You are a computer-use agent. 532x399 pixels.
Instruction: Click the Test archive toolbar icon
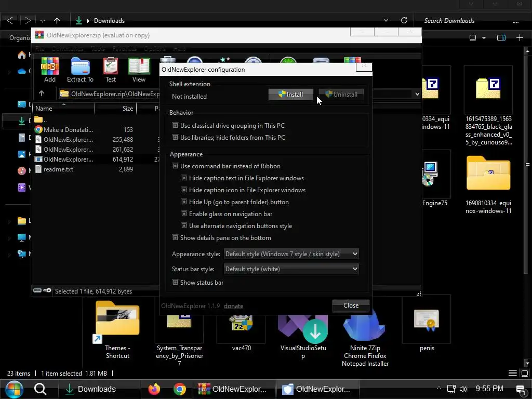(x=111, y=70)
